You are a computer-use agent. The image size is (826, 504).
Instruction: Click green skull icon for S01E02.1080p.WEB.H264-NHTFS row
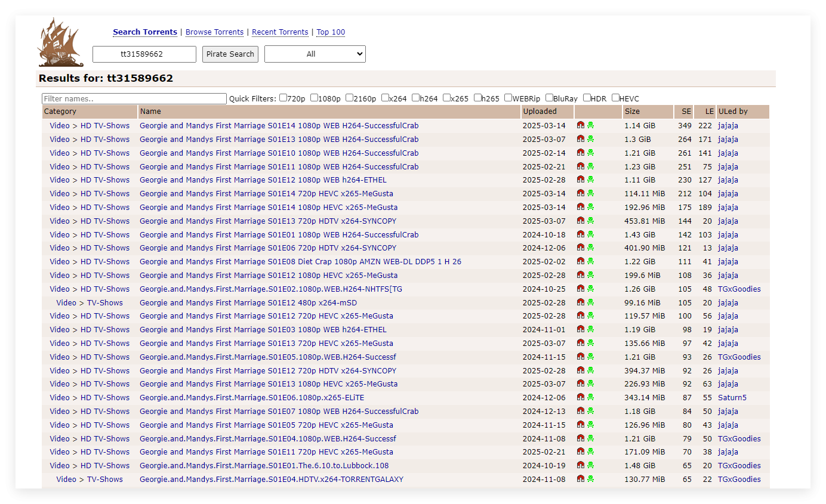click(591, 289)
